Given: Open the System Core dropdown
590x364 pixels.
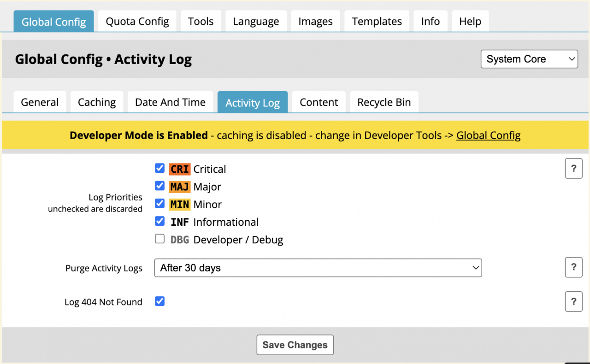Looking at the screenshot, I should [529, 59].
